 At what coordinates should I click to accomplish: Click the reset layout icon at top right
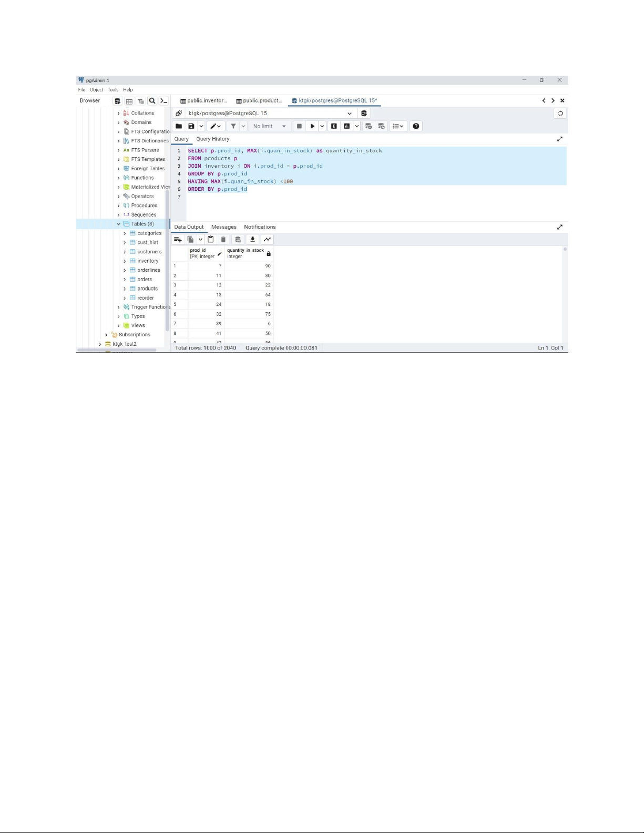pos(560,114)
